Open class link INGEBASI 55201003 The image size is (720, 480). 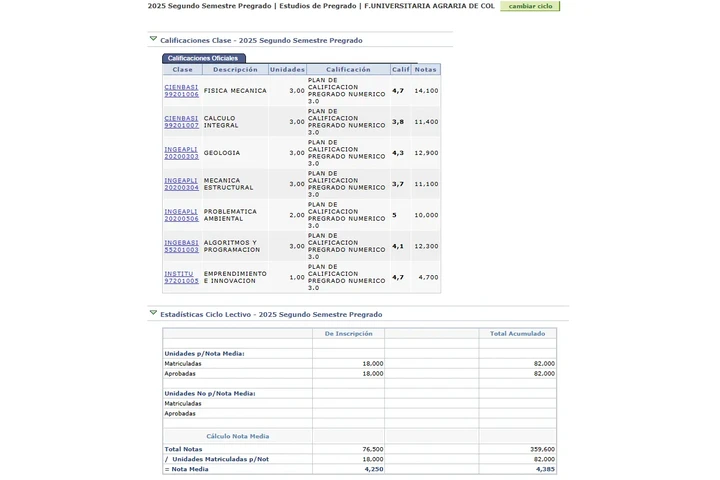(181, 246)
